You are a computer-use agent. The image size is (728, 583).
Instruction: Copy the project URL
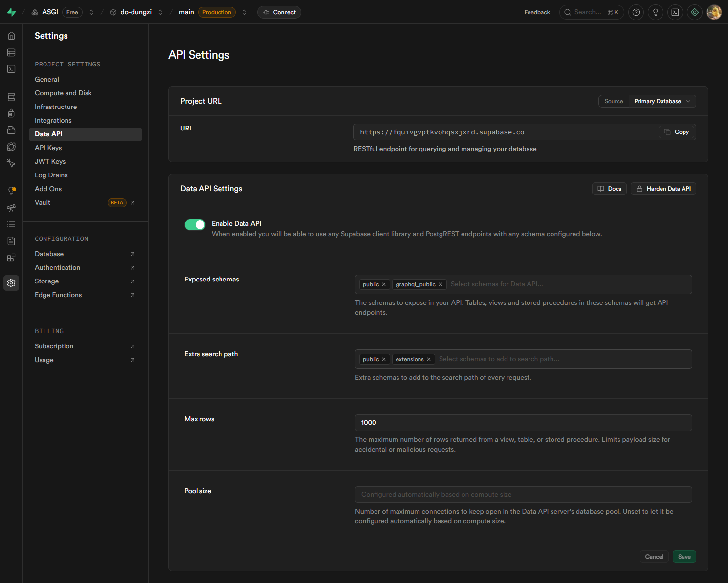(x=677, y=132)
